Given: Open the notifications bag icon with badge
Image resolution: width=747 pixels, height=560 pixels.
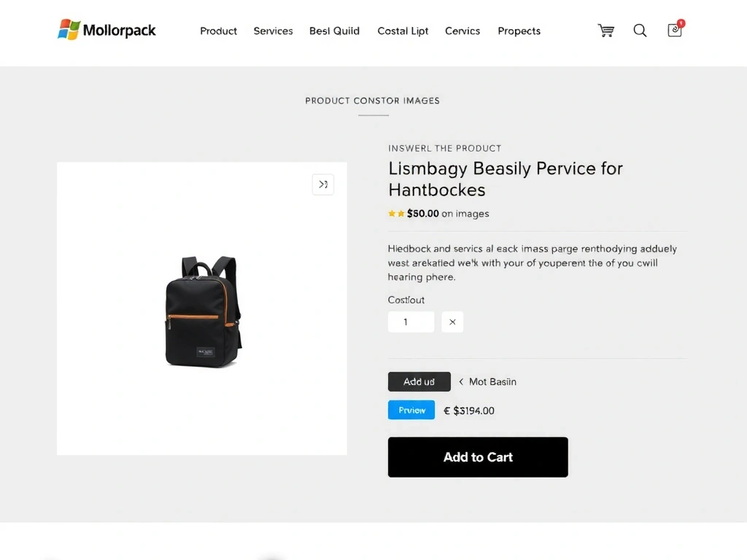Looking at the screenshot, I should click(x=675, y=31).
